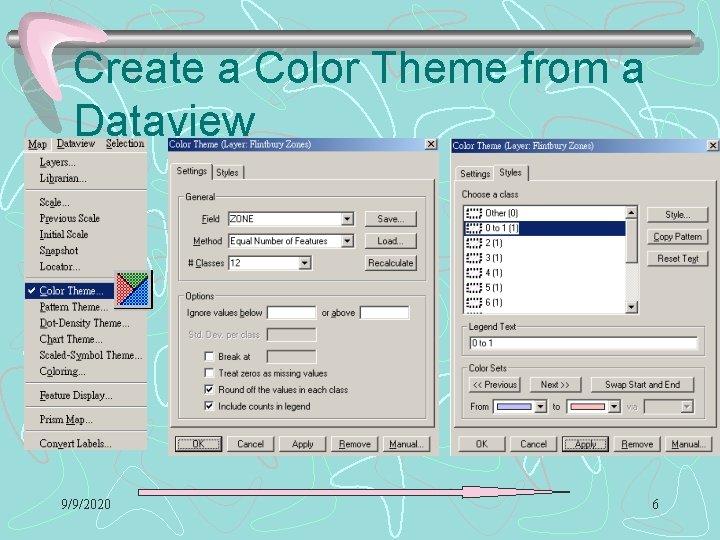This screenshot has height=540, width=720.
Task: Choose Convert Labels... menu item
Action: [75, 444]
